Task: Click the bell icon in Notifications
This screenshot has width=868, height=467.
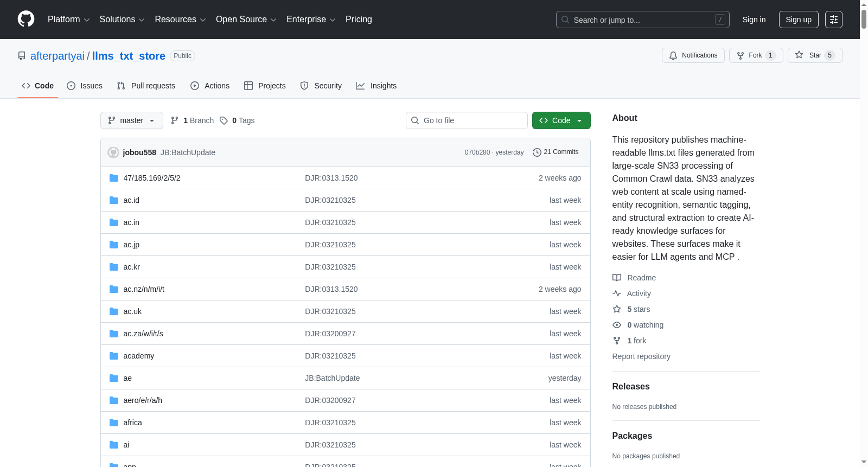Action: click(x=673, y=55)
